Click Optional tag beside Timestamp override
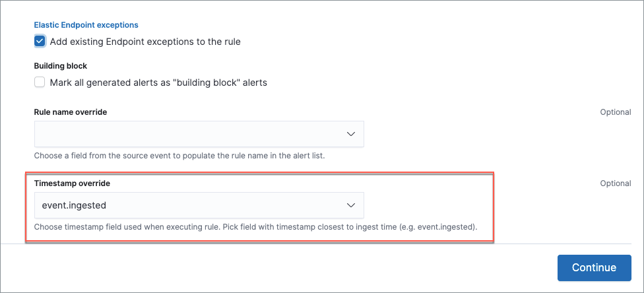Screen dimensions: 644x293 (x=615, y=183)
